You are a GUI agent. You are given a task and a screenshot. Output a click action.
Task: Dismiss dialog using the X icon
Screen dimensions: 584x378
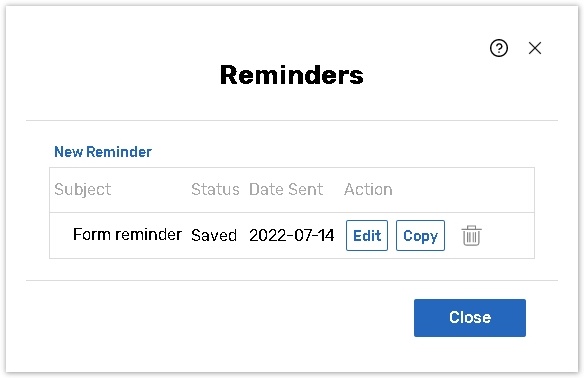(535, 48)
